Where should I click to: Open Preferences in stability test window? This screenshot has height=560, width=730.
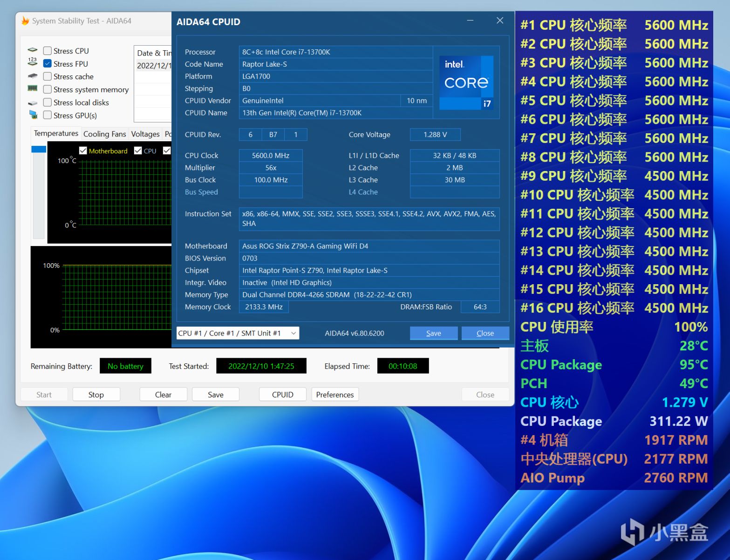pyautogui.click(x=335, y=395)
